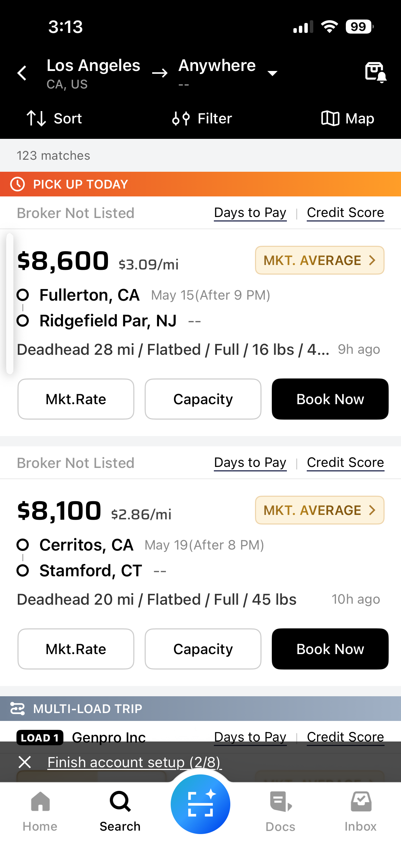Tap the blue scan center button
Screen dimensions: 401x868
tap(200, 804)
